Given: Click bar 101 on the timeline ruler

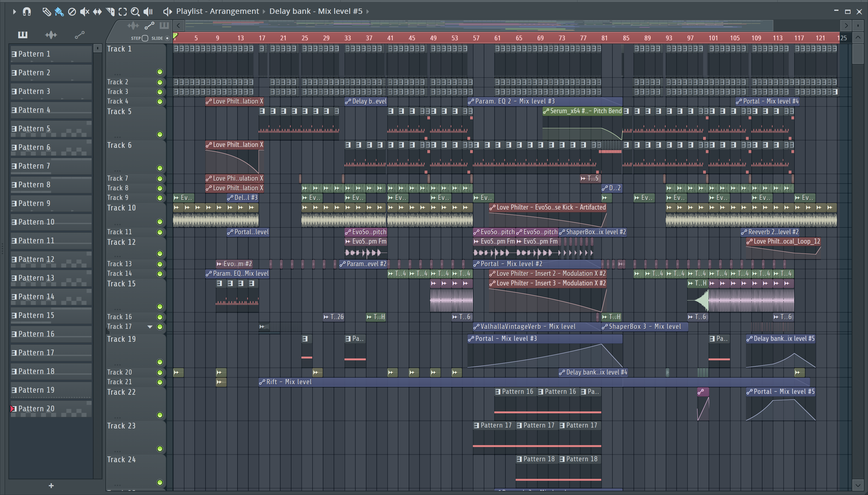Looking at the screenshot, I should tap(713, 38).
